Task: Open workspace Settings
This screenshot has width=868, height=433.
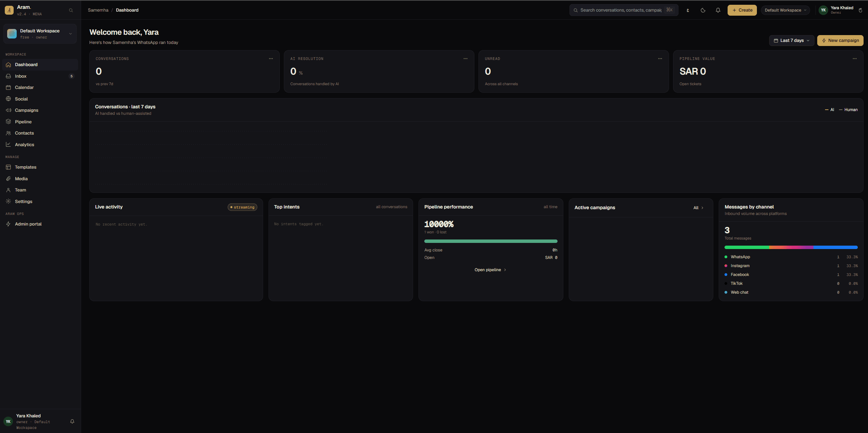Action: point(40,201)
